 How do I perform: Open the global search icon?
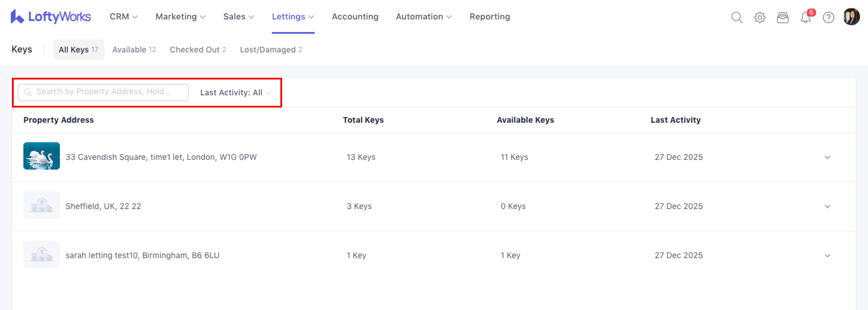(x=737, y=17)
